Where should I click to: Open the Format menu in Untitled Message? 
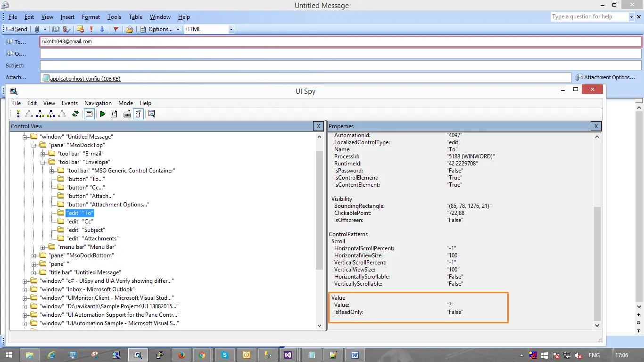[91, 17]
